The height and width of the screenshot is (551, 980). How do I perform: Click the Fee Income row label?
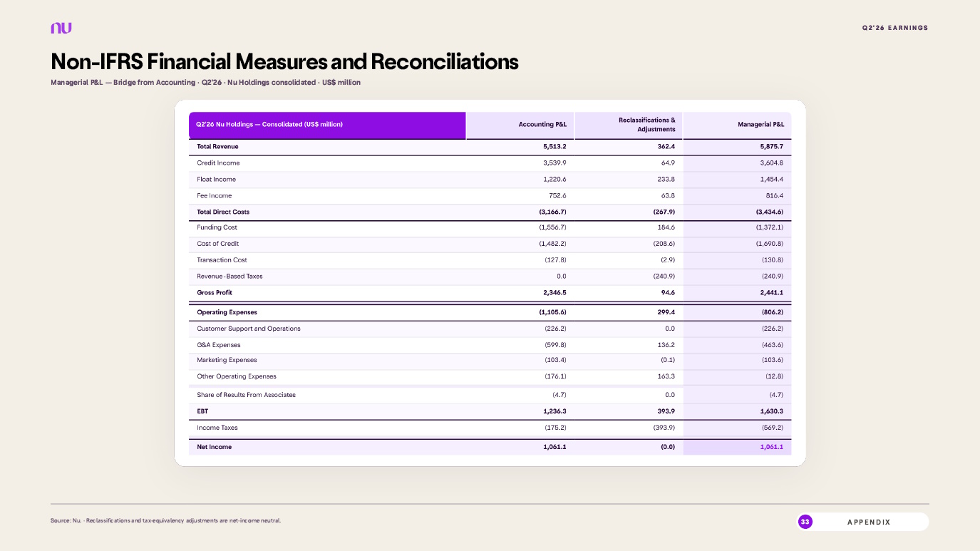(x=214, y=196)
